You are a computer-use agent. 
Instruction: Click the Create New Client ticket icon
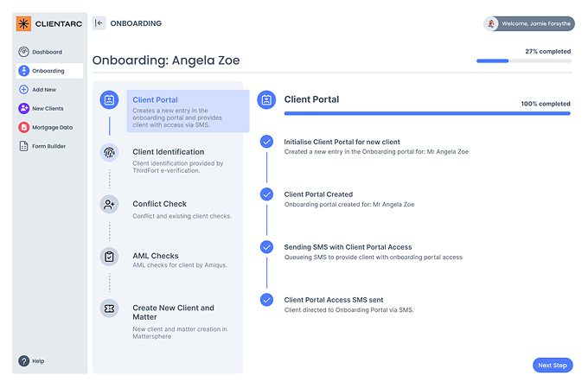tap(109, 308)
